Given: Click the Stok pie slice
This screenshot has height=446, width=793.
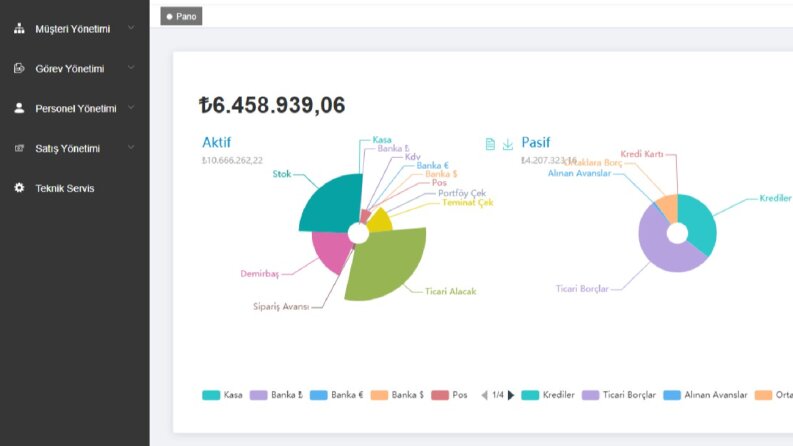Looking at the screenshot, I should 333,205.
